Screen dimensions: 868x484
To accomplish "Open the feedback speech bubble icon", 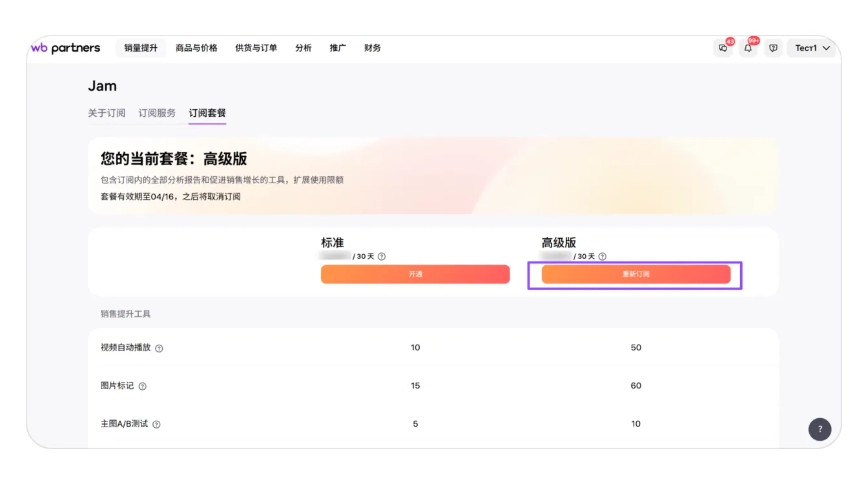I will pyautogui.click(x=773, y=48).
